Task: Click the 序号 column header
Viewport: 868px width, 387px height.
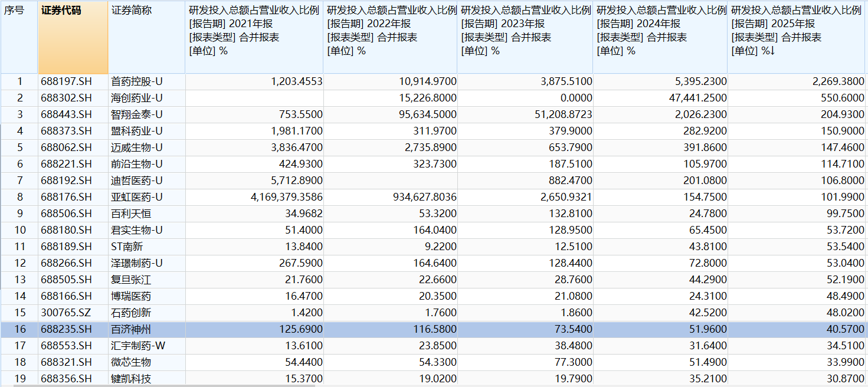Action: pos(19,37)
